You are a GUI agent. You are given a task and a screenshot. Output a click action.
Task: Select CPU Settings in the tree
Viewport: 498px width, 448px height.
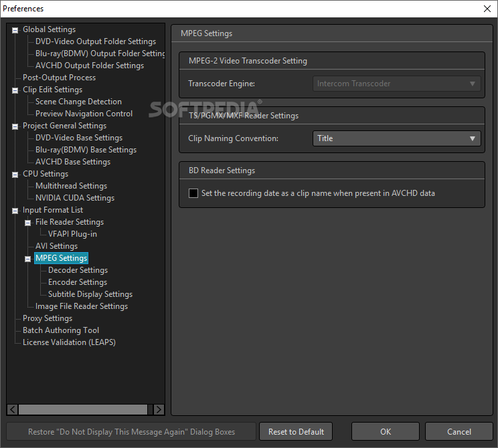tap(46, 175)
